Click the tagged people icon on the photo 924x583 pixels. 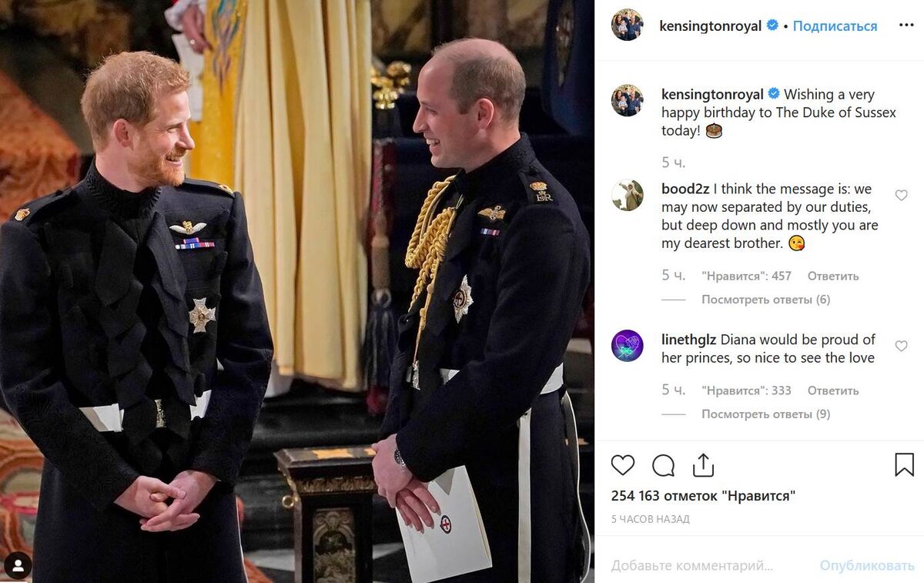click(18, 566)
